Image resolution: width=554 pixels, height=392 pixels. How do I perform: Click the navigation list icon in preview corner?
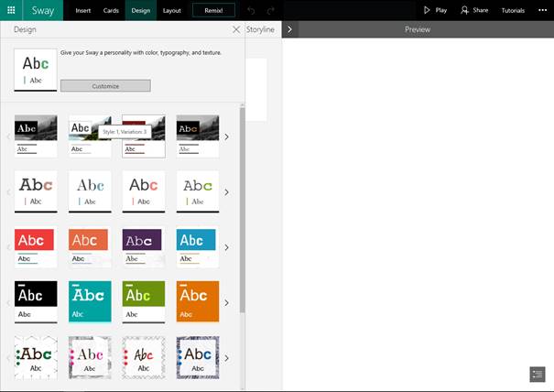tap(538, 374)
